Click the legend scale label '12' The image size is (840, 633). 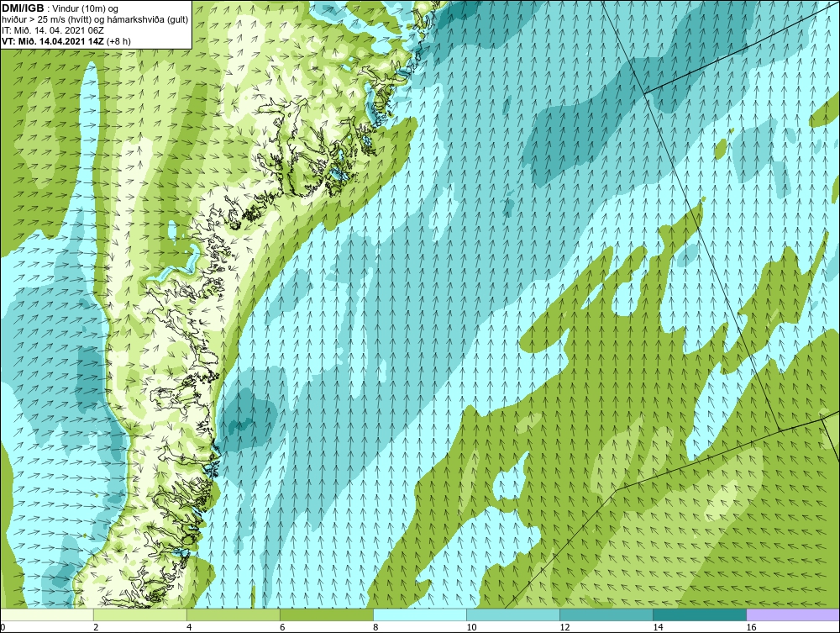click(x=564, y=627)
